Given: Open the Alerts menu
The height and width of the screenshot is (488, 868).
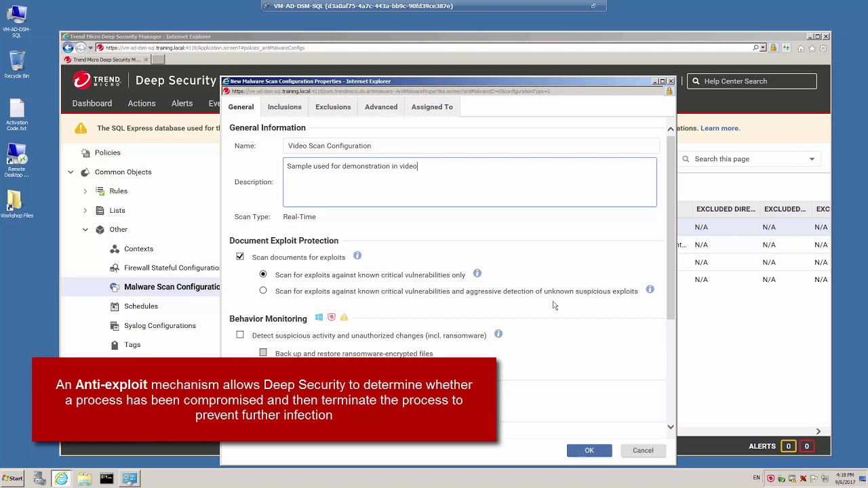Looking at the screenshot, I should click(182, 104).
